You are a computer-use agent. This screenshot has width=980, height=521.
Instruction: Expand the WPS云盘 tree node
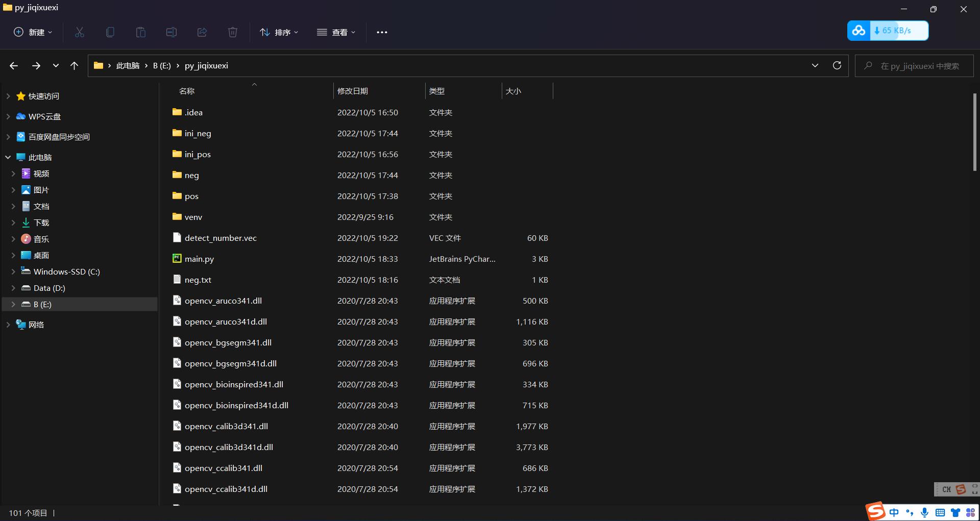(x=8, y=116)
